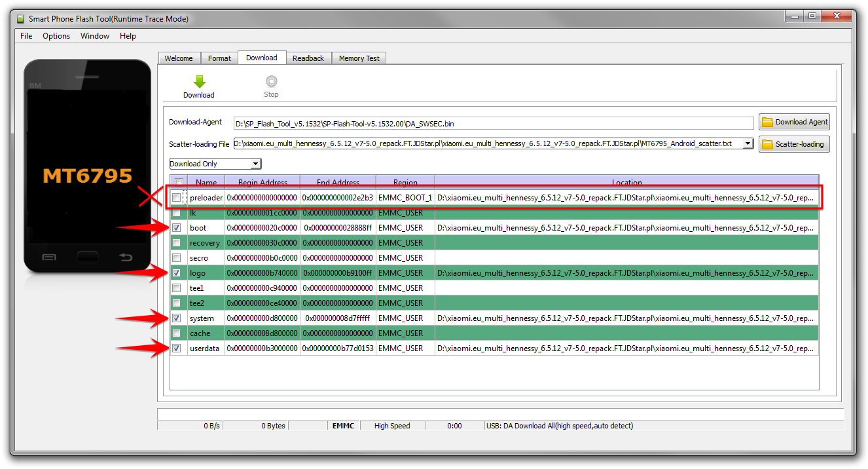This screenshot has width=868, height=469.
Task: Open the Help menu
Action: [x=128, y=36]
